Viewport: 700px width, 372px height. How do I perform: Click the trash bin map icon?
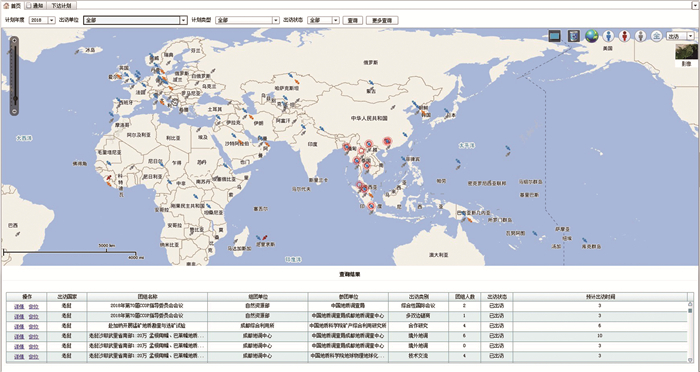pyautogui.click(x=574, y=36)
